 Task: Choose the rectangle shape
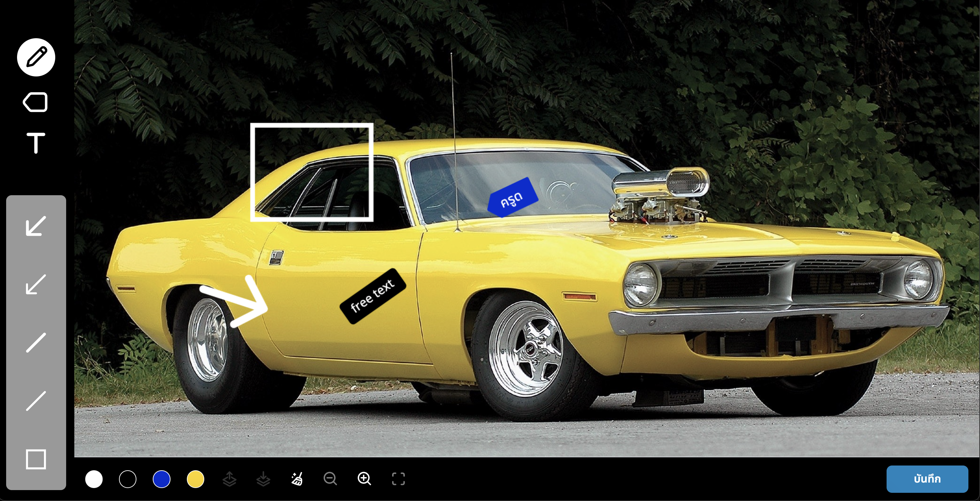point(36,459)
